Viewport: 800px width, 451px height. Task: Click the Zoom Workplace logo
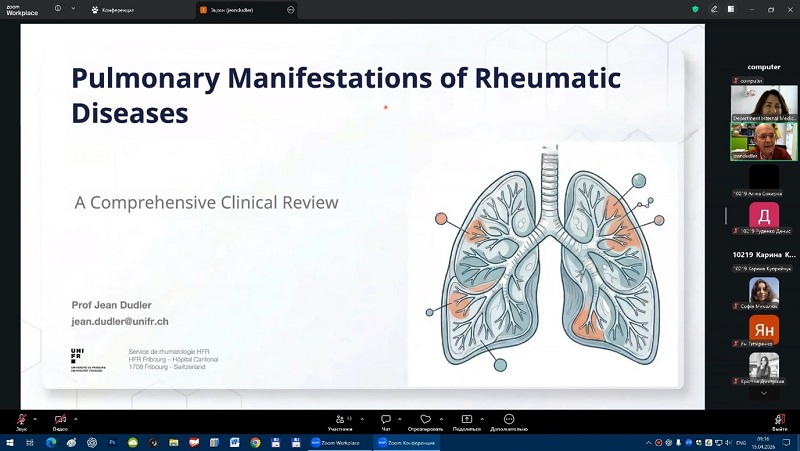[22, 9]
